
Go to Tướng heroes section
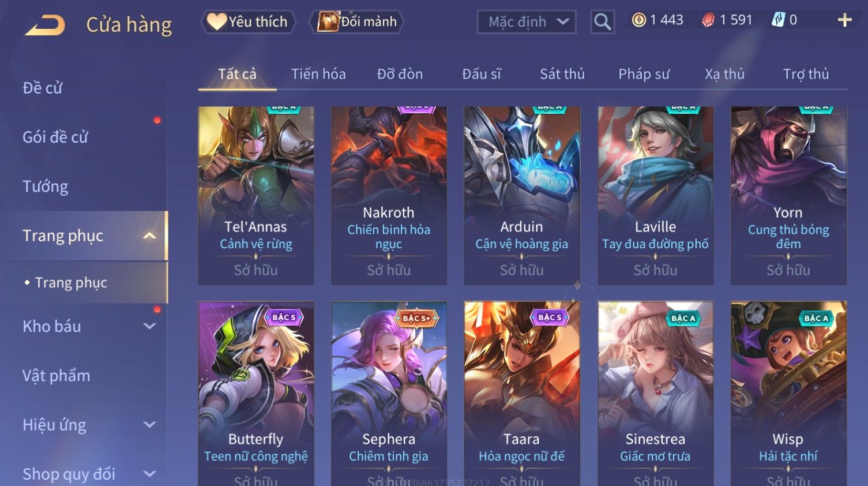pyautogui.click(x=46, y=186)
